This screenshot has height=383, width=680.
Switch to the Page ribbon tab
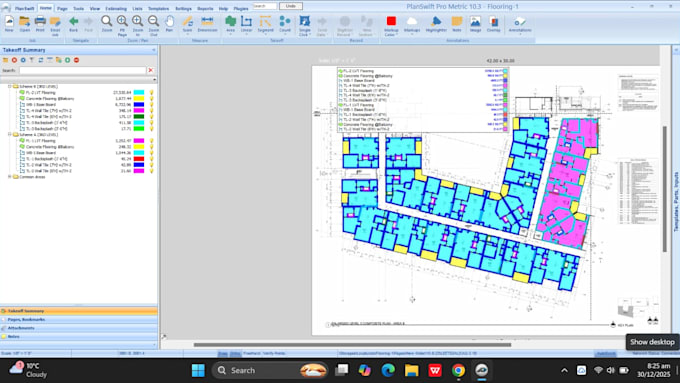62,9
